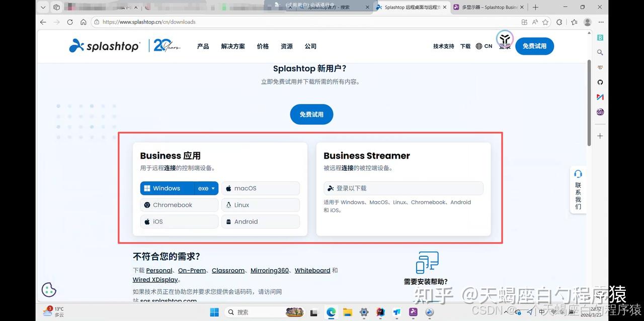The image size is (644, 321).
Task: Go back with browser back arrow
Action: [x=43, y=22]
